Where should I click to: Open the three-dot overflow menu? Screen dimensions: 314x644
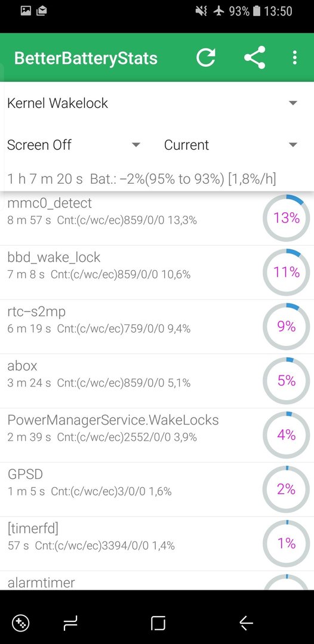(295, 57)
